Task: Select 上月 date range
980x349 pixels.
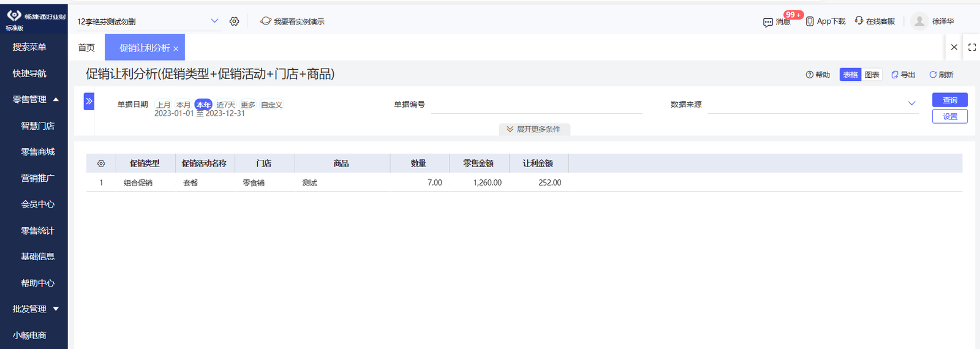Action: 164,105
